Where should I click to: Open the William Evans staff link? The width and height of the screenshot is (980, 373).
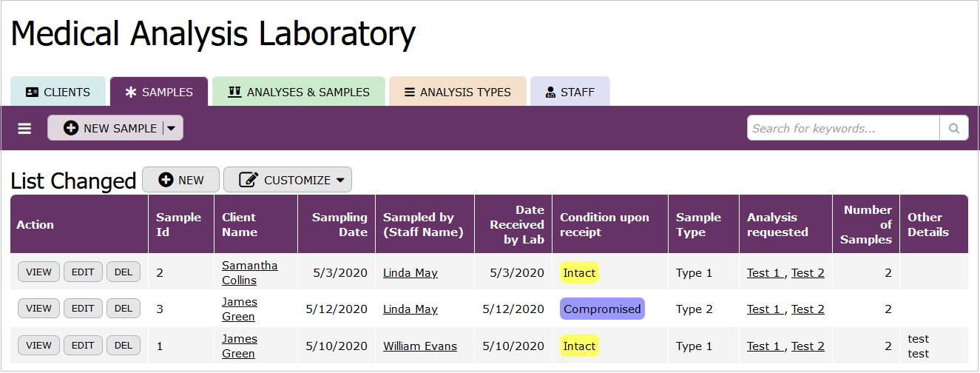pyautogui.click(x=419, y=346)
